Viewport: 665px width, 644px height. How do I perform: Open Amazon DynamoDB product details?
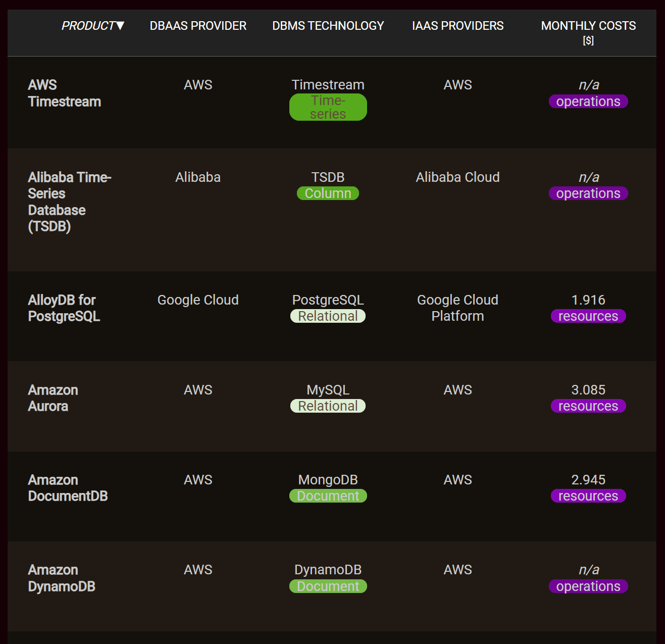(62, 578)
